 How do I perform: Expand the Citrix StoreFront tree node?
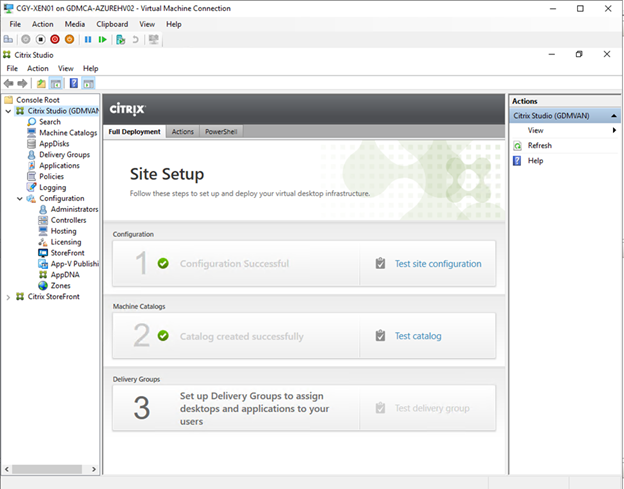coord(8,297)
